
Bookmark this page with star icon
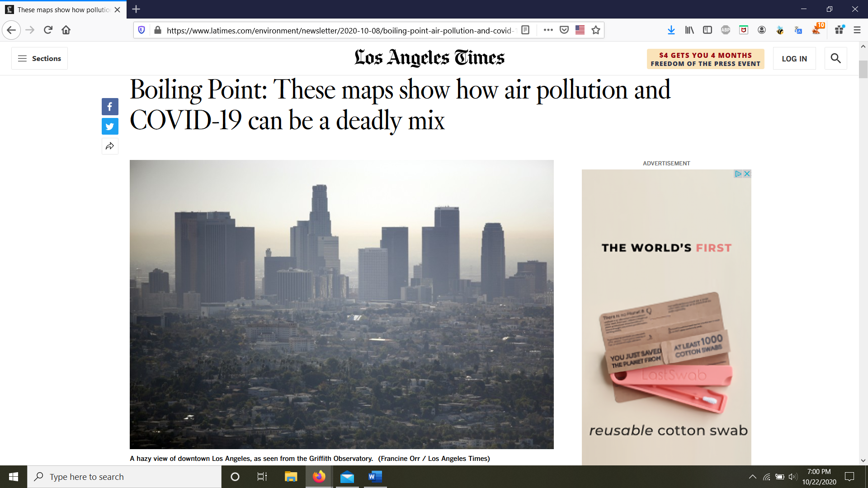click(x=596, y=30)
